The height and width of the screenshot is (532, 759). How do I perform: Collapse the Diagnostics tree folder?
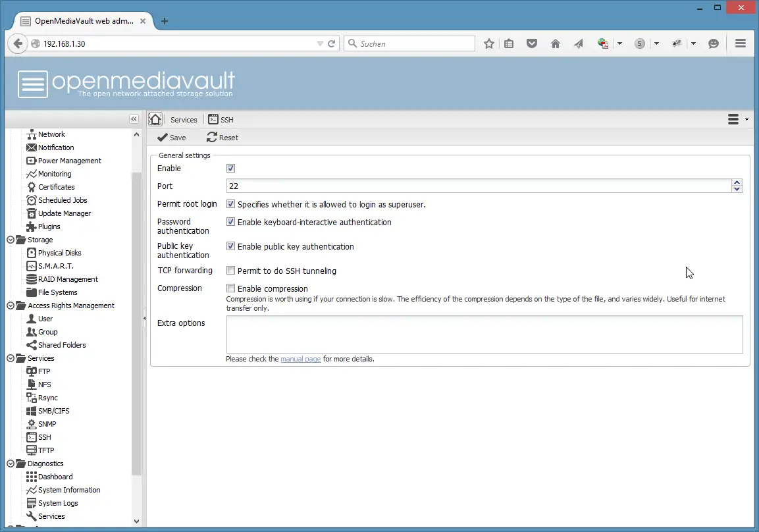pyautogui.click(x=11, y=464)
